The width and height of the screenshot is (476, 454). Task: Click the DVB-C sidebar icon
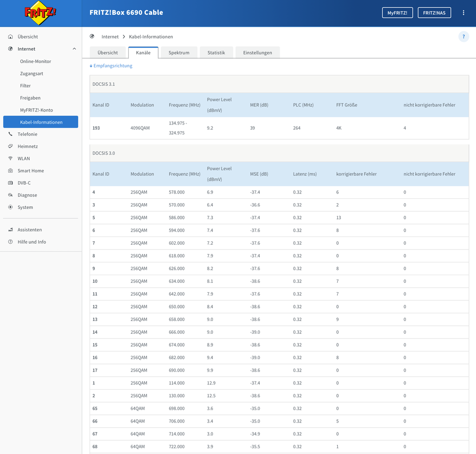(x=10, y=183)
